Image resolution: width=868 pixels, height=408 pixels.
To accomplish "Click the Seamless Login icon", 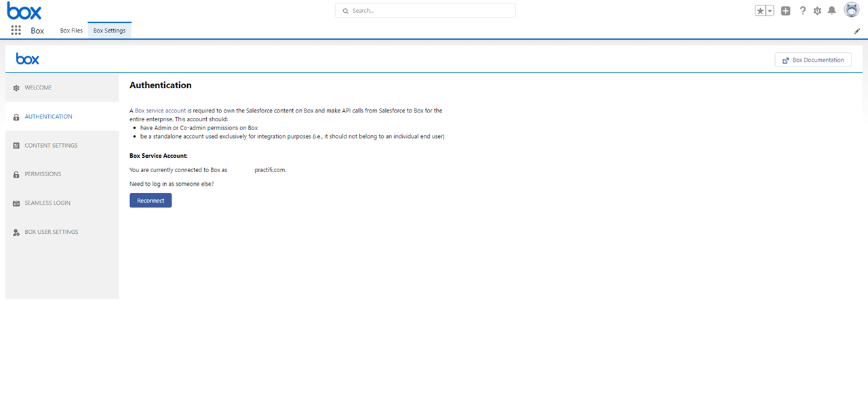I will [16, 203].
